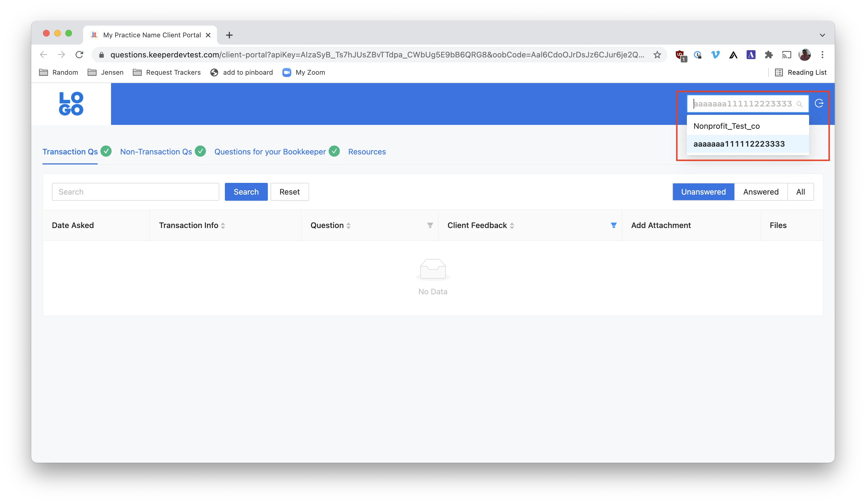The height and width of the screenshot is (504, 866).
Task: Click the add to pinboard bookmark
Action: pyautogui.click(x=242, y=72)
